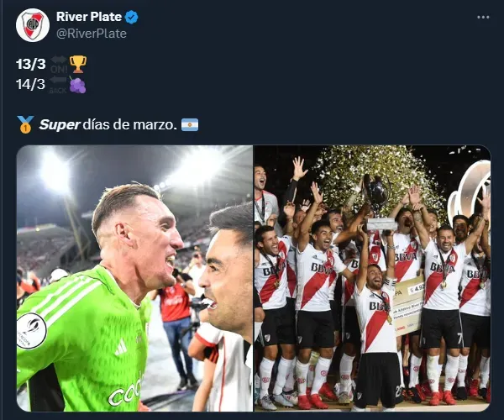504x420 pixels.
Task: Click the River Plate display name
Action: click(x=89, y=17)
